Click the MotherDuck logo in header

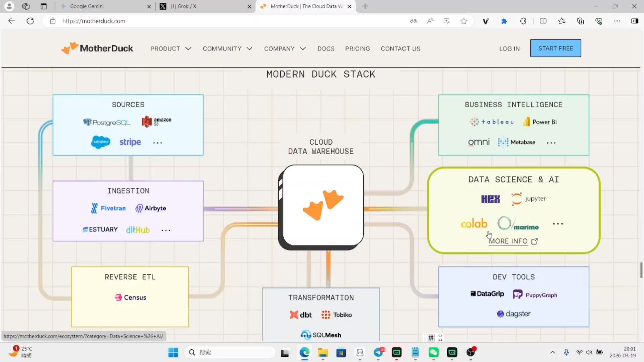click(97, 48)
